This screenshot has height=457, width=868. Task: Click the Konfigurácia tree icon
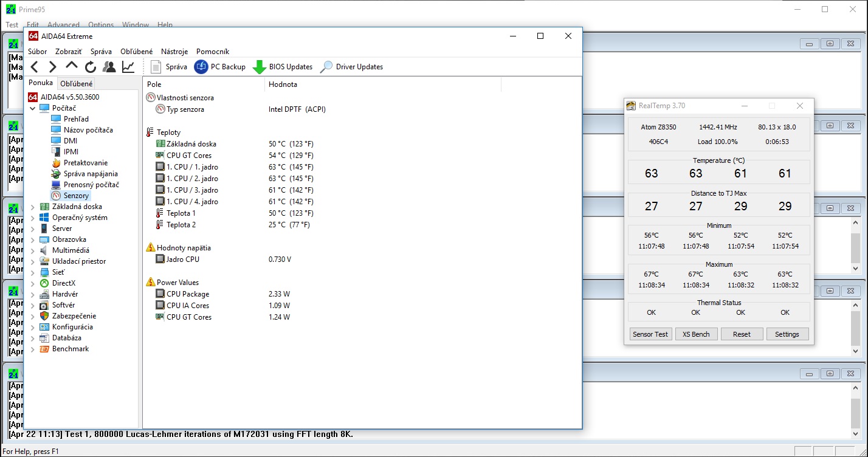point(44,327)
